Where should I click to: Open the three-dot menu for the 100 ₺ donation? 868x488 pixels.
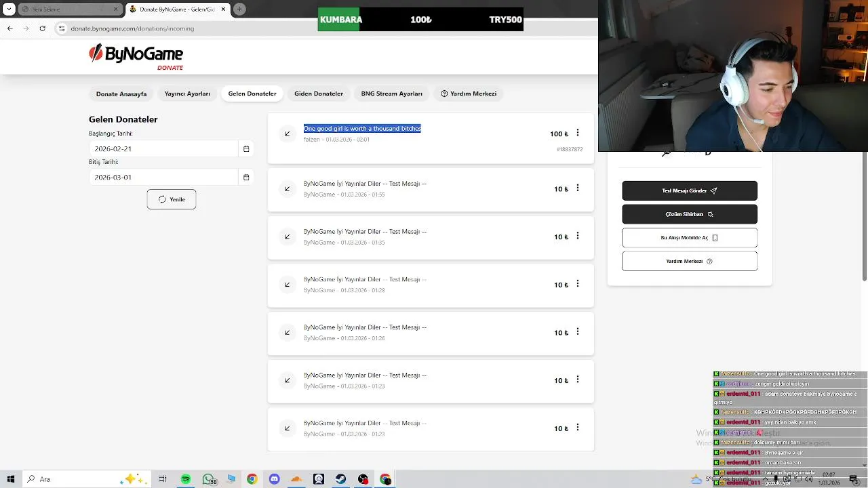click(578, 133)
